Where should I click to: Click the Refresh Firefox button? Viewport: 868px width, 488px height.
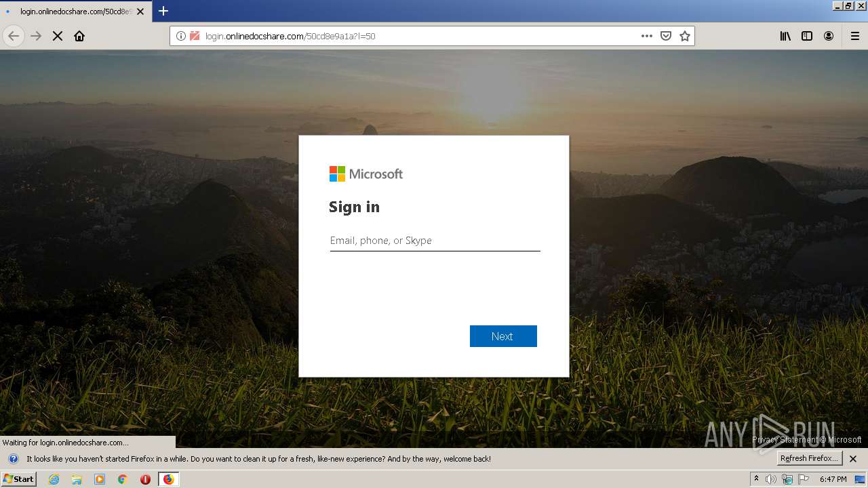coord(810,459)
